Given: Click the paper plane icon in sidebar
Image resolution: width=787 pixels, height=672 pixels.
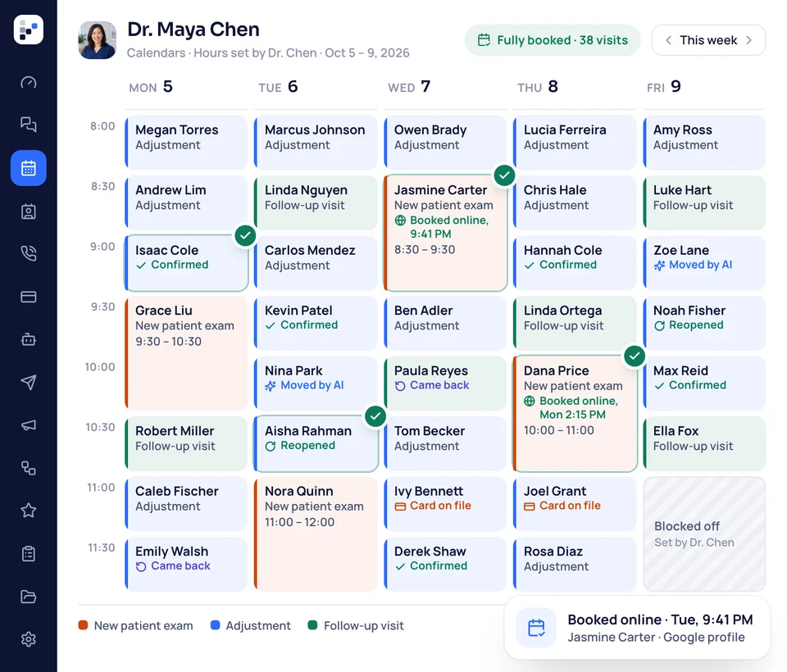Looking at the screenshot, I should tap(29, 383).
